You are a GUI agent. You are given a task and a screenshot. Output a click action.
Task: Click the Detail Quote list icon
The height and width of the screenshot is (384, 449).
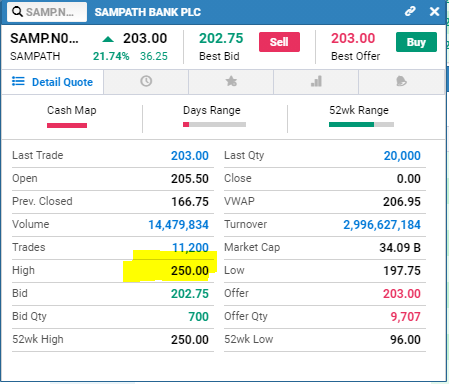coord(18,81)
